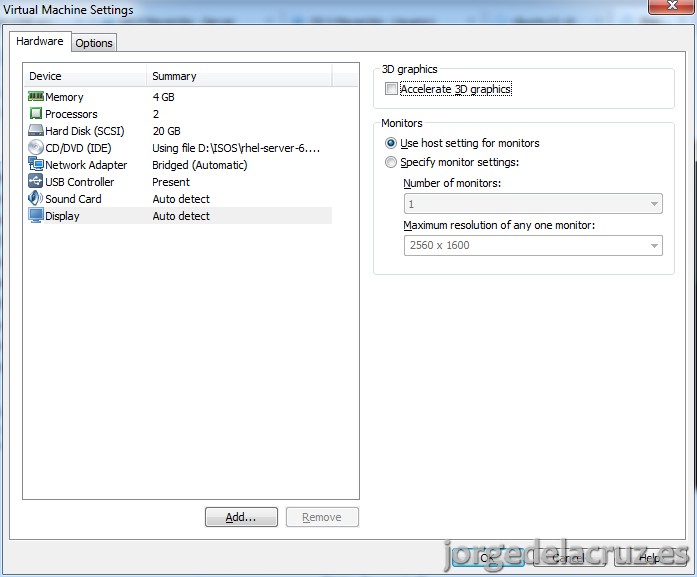Select Use host setting for monitors
The width and height of the screenshot is (697, 577).
pyautogui.click(x=391, y=143)
